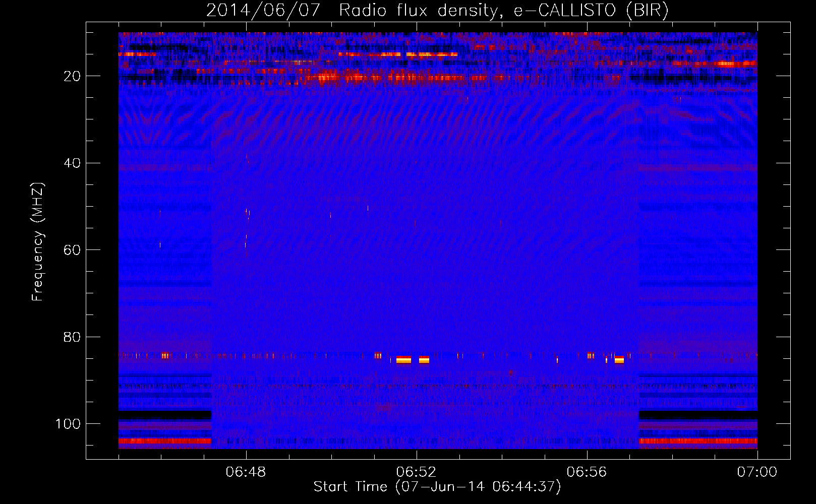Click the 100 frequency tick label

[69, 424]
